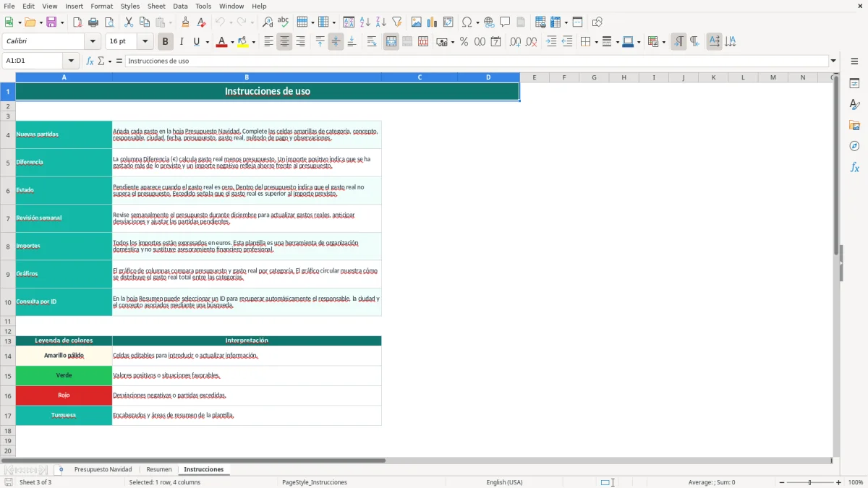Apply red font color swatch

(x=221, y=42)
